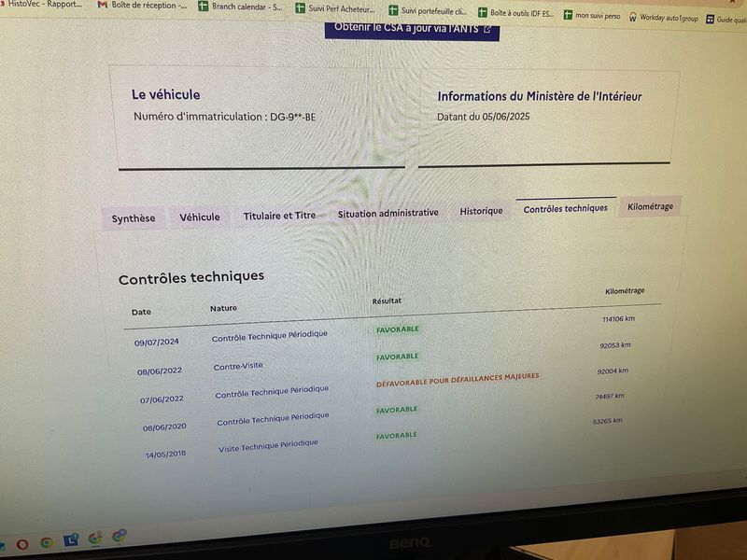Click the Contrôles techniques section heading
The height and width of the screenshot is (560, 747).
point(191,277)
